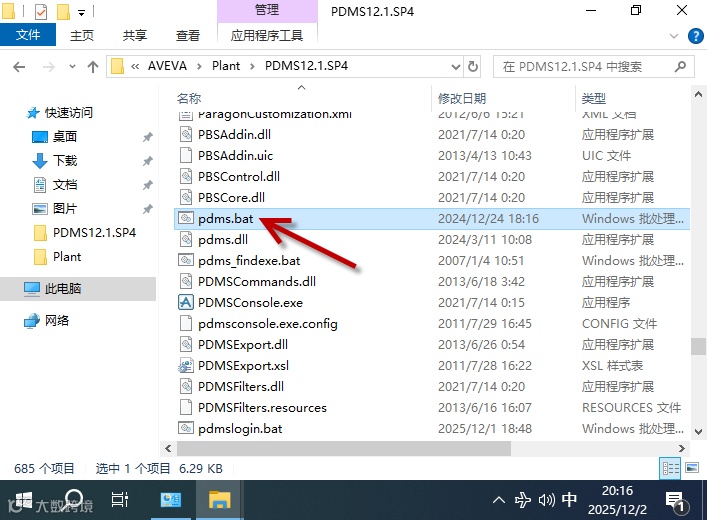Open 桌面 in the navigation pane

(64, 136)
